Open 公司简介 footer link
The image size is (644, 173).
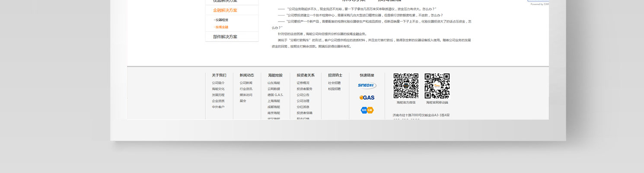tap(218, 83)
